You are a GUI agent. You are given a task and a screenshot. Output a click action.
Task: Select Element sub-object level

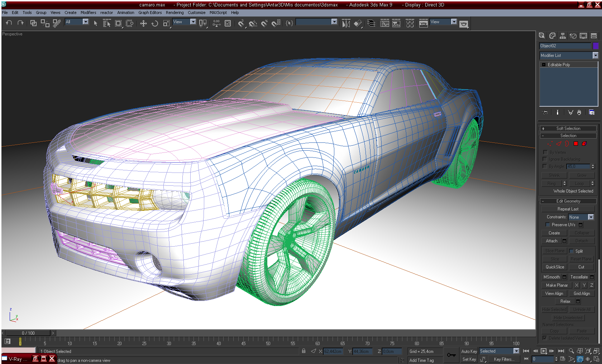(584, 144)
